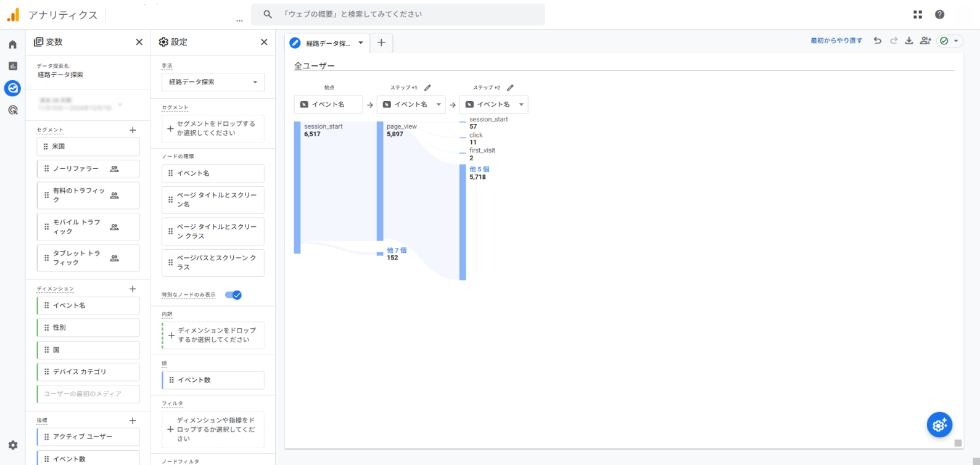Select ページ タイトルとスクリーン名 node type
The image size is (980, 465).
pyautogui.click(x=213, y=200)
